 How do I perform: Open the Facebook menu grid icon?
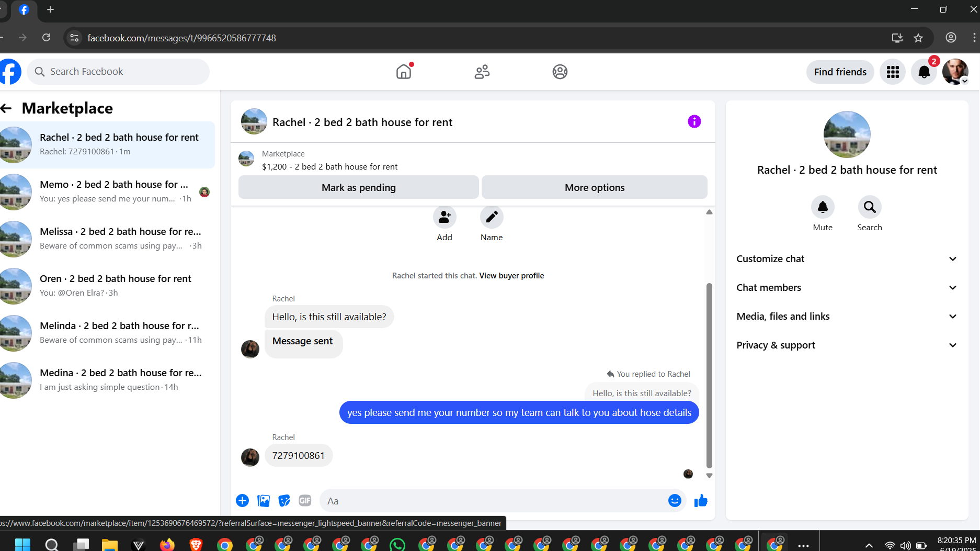(x=893, y=72)
